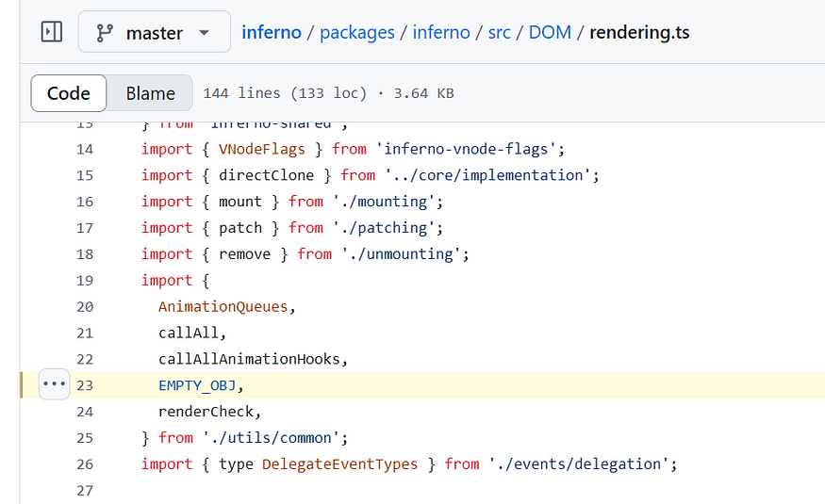Click the './patching' path string

384,228
